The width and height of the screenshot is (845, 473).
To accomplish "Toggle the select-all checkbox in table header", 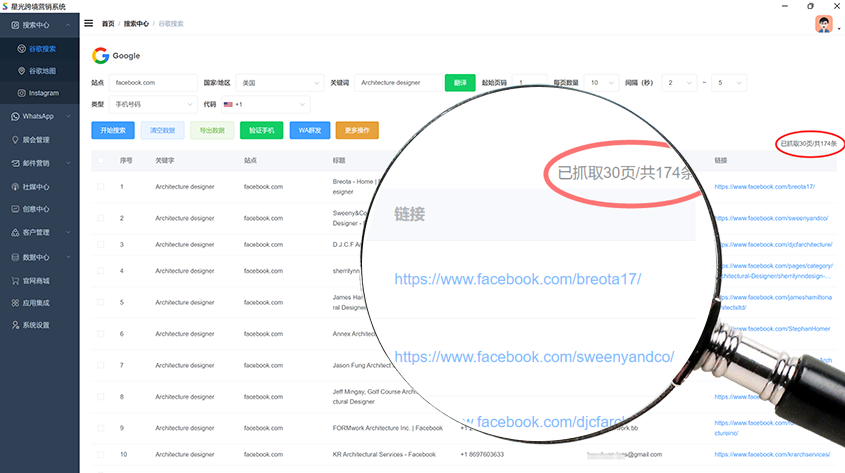I will 100,160.
